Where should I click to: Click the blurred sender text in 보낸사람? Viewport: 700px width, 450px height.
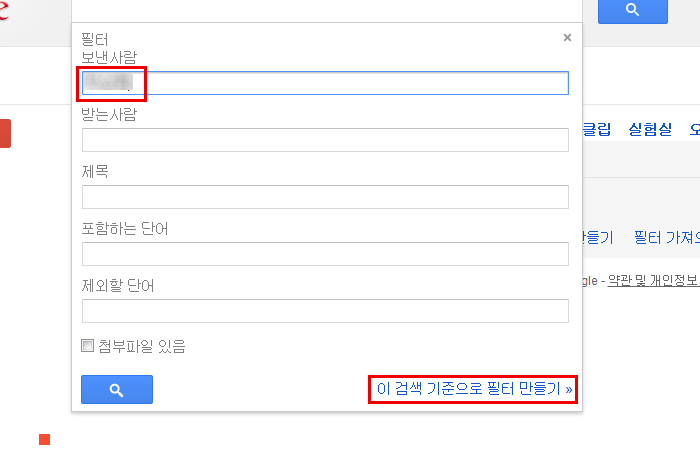(x=108, y=82)
